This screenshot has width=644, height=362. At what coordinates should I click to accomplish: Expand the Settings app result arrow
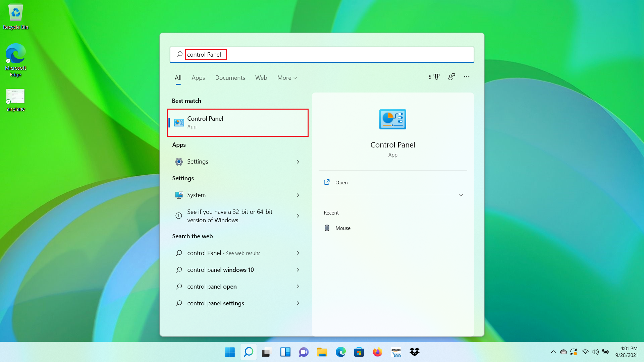click(x=298, y=162)
